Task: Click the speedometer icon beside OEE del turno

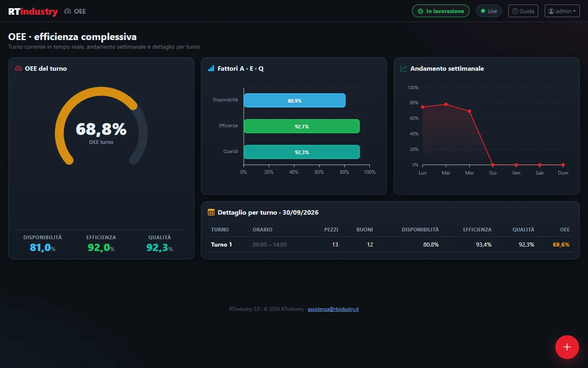Action: [18, 69]
